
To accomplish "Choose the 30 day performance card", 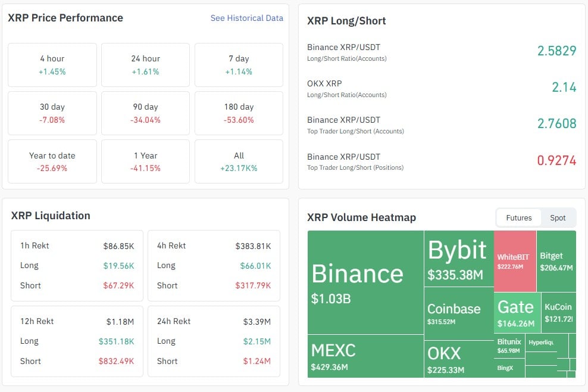I will (52, 113).
